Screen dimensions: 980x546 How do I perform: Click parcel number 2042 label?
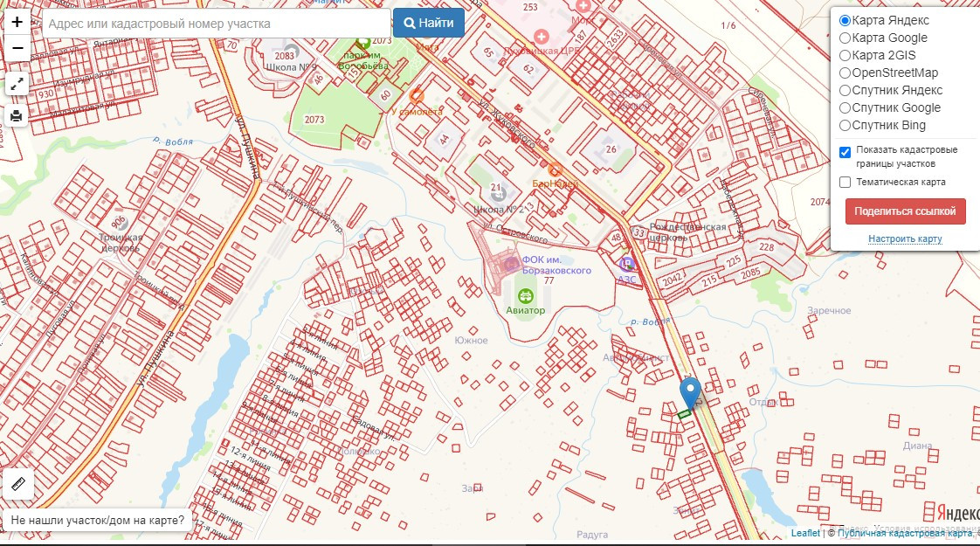(x=672, y=280)
